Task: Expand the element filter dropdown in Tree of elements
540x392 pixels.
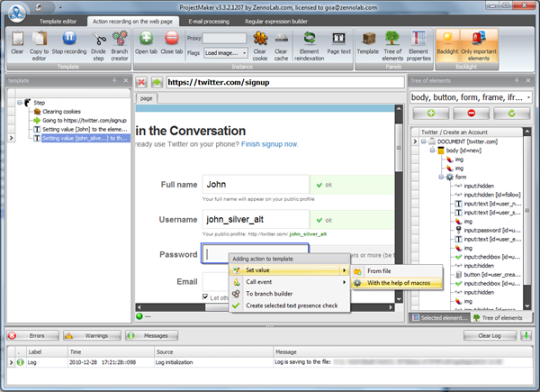Action: (x=528, y=97)
